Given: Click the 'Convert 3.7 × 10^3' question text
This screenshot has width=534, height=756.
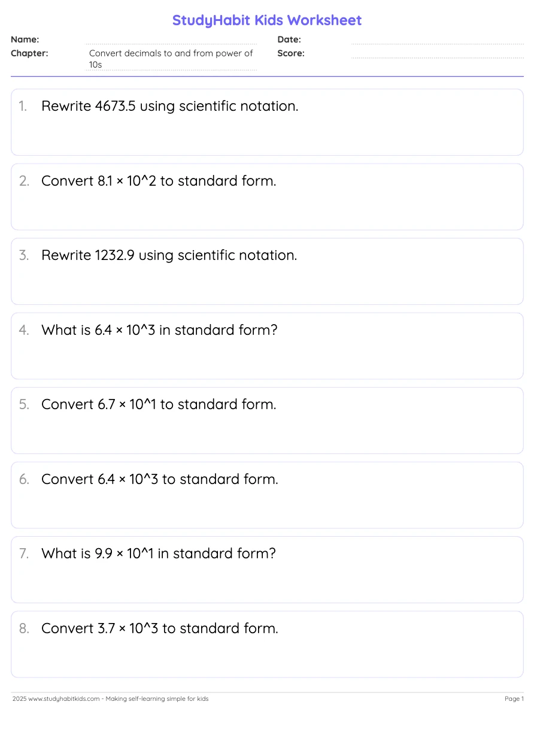Looking at the screenshot, I should (160, 628).
